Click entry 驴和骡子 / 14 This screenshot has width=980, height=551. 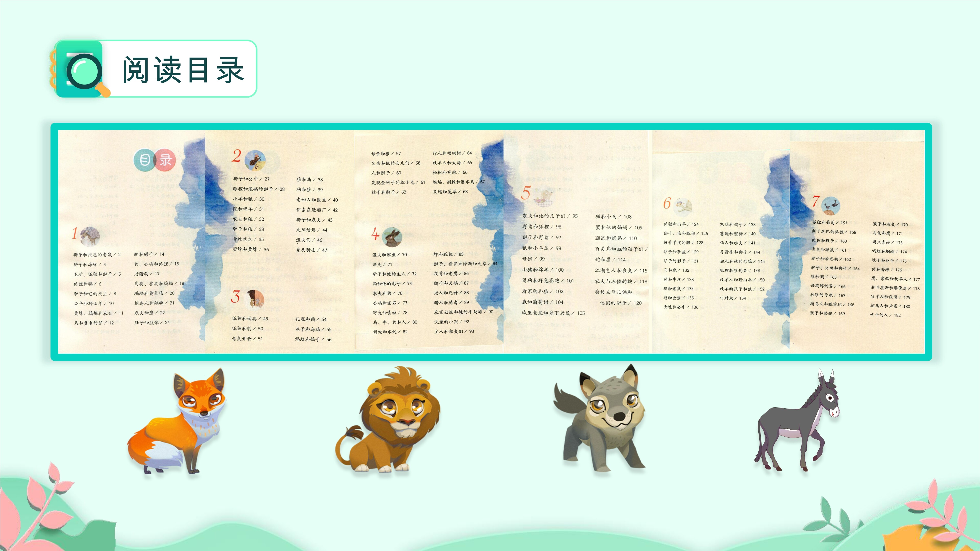tap(149, 254)
